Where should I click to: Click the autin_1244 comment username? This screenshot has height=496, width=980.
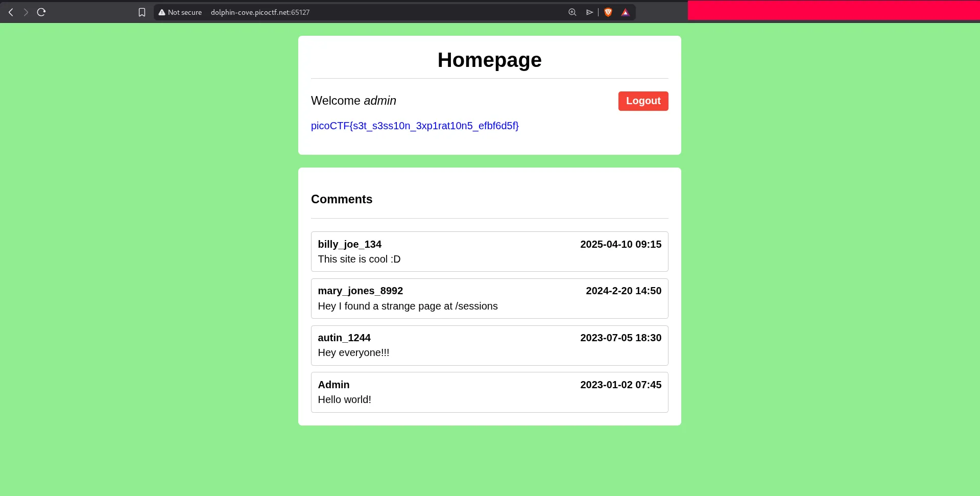click(x=344, y=338)
